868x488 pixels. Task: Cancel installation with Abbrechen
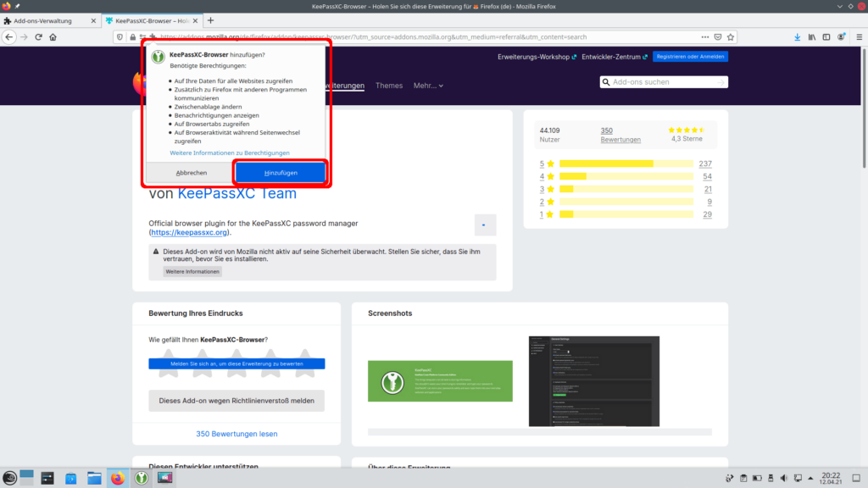191,173
